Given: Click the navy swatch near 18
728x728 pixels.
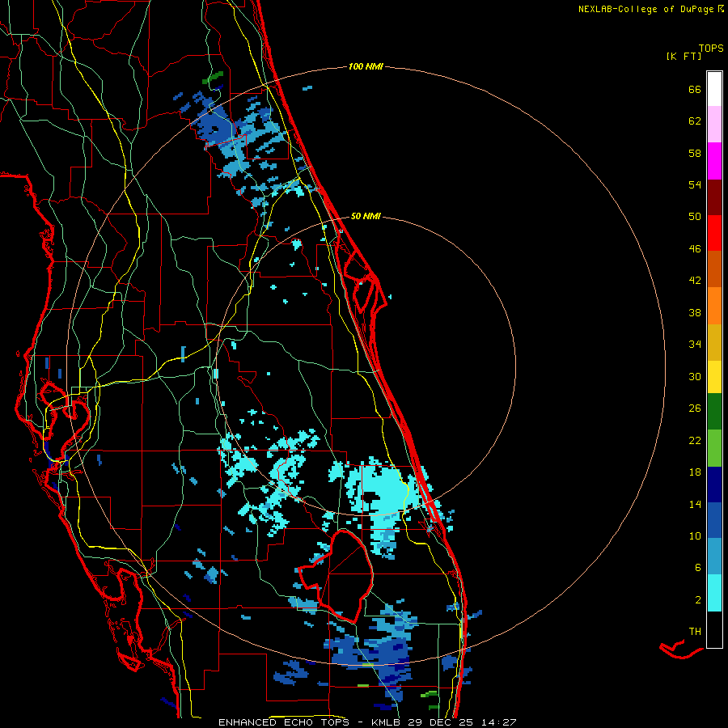Looking at the screenshot, I should (x=714, y=485).
